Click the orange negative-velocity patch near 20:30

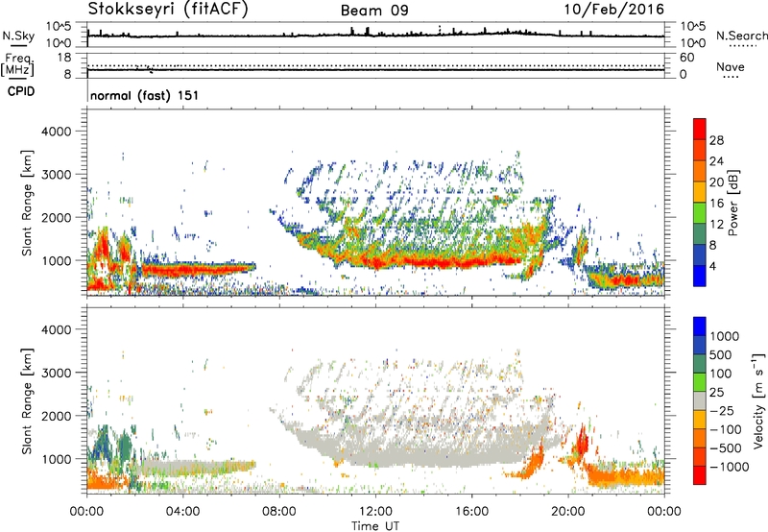[582, 440]
